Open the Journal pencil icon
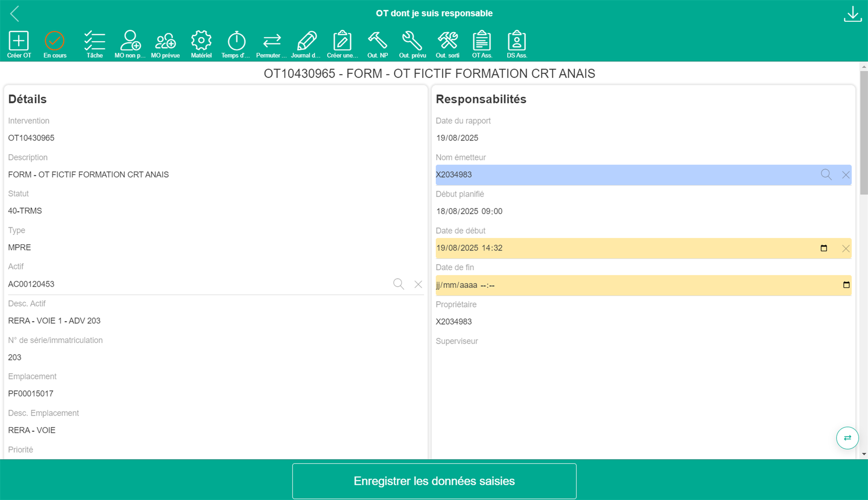The height and width of the screenshot is (500, 868). [306, 41]
